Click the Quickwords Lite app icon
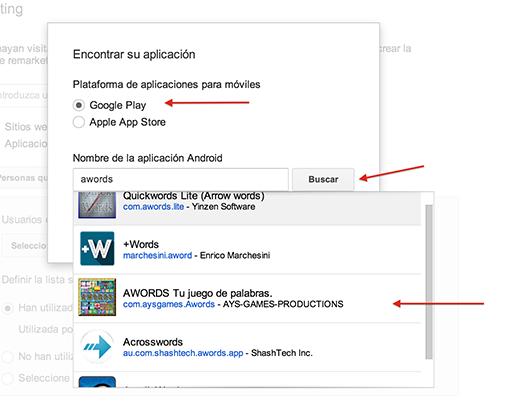Image resolution: width=510 pixels, height=402 pixels. (97, 205)
